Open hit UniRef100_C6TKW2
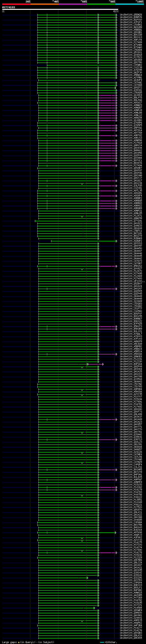Viewport: 146px width, 644px height. [x=131, y=82]
